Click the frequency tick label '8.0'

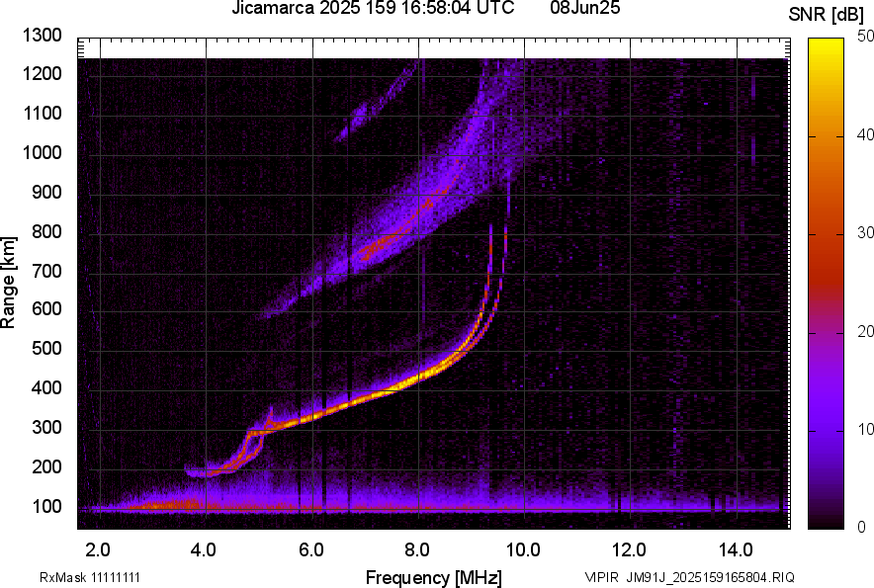pyautogui.click(x=417, y=550)
